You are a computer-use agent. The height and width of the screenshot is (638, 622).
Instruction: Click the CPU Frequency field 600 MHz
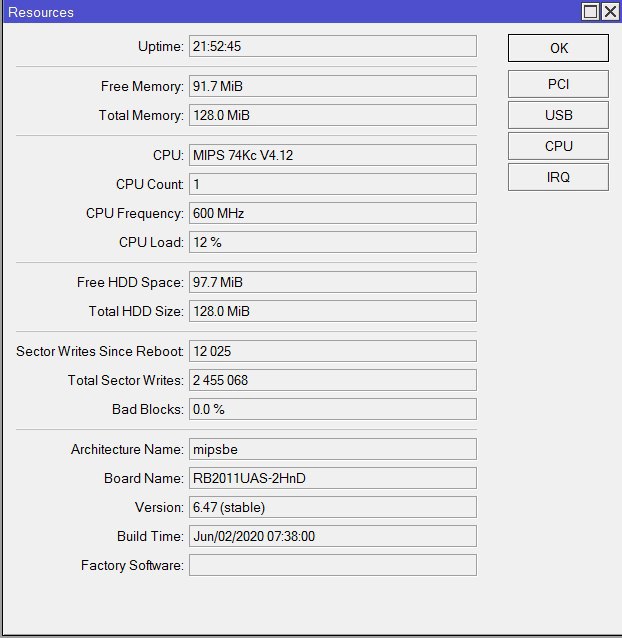(333, 213)
